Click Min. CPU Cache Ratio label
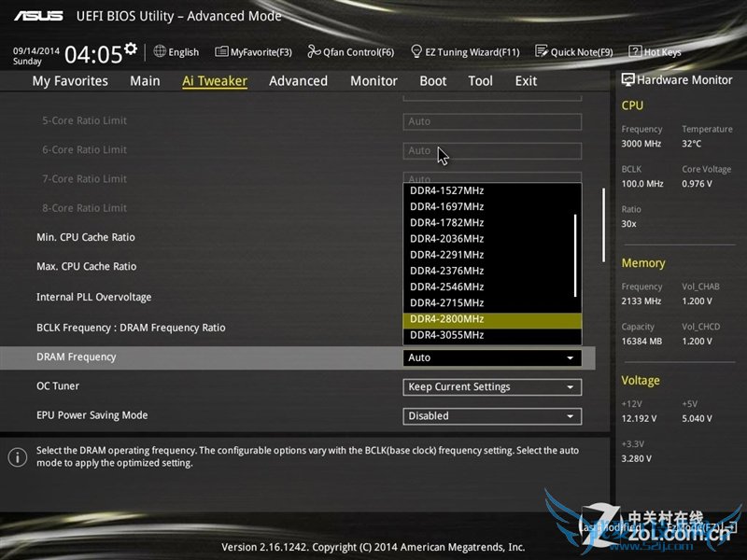Screen dimensions: 747x560 click(x=86, y=237)
